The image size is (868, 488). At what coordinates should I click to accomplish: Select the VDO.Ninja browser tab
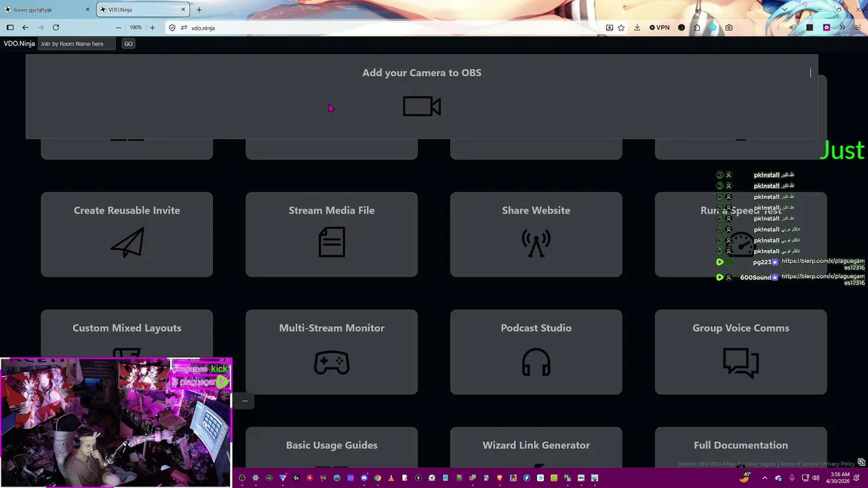pyautogui.click(x=143, y=9)
